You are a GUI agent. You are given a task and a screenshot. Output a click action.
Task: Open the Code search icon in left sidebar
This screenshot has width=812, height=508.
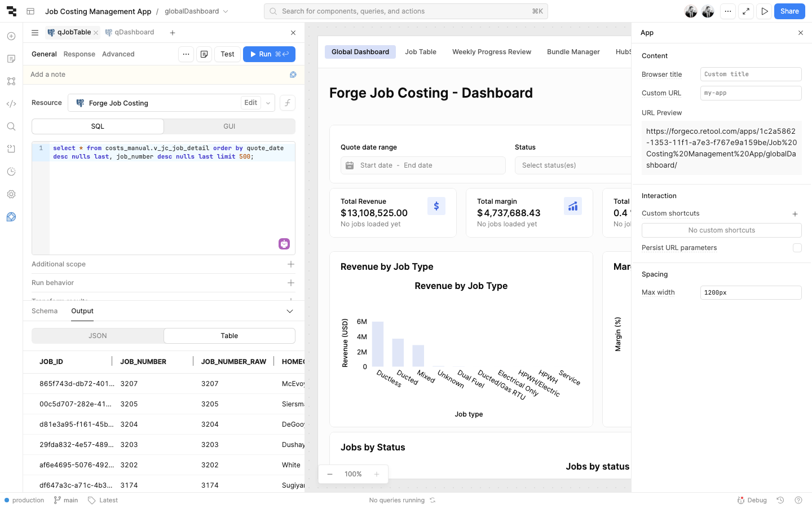point(11,126)
